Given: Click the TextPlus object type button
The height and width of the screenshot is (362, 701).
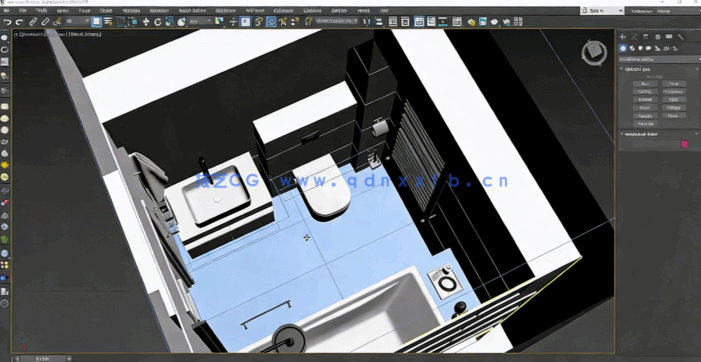Looking at the screenshot, I should (x=646, y=124).
